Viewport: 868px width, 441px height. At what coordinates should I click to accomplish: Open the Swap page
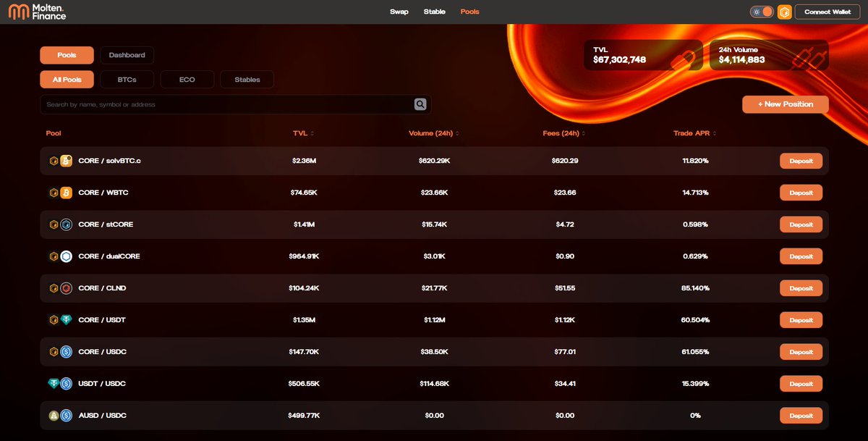pos(399,12)
